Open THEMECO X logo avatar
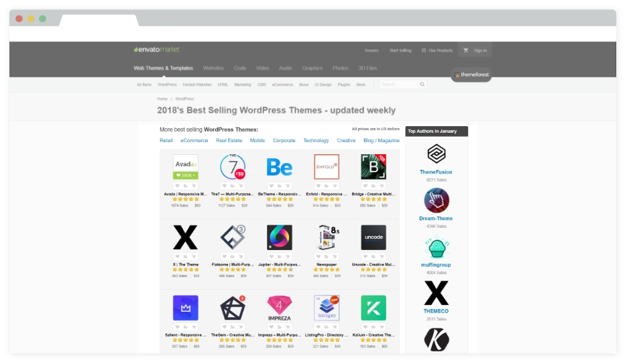The height and width of the screenshot is (364, 627). (437, 293)
